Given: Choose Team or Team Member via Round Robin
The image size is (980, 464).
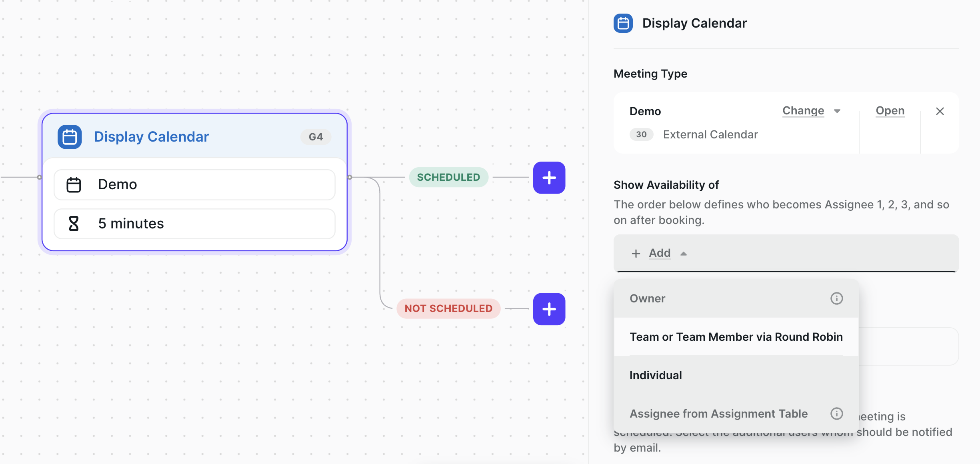Looking at the screenshot, I should (736, 337).
